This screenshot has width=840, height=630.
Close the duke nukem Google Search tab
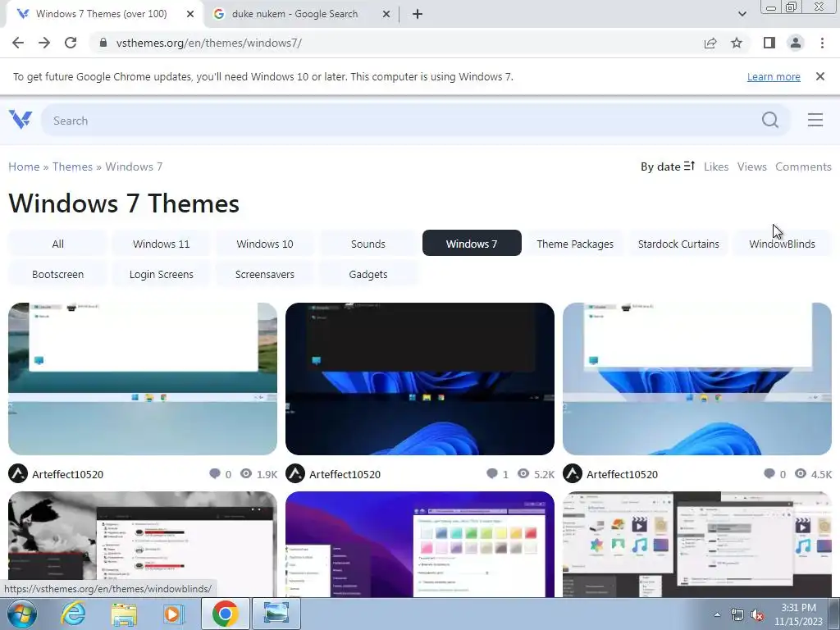pyautogui.click(x=386, y=14)
